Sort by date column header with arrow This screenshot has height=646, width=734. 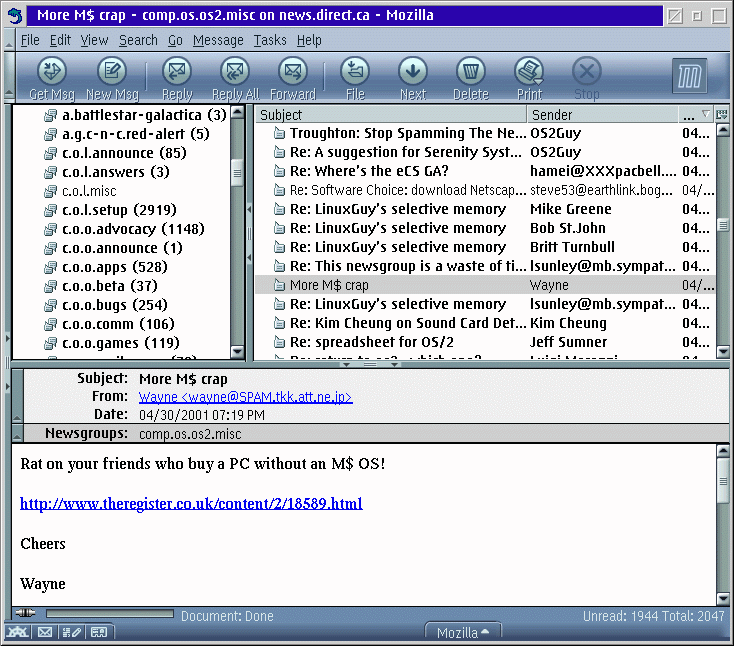click(696, 115)
